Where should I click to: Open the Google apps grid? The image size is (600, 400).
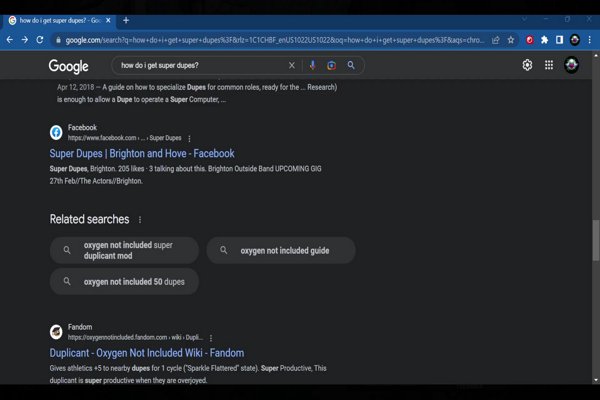pos(549,65)
